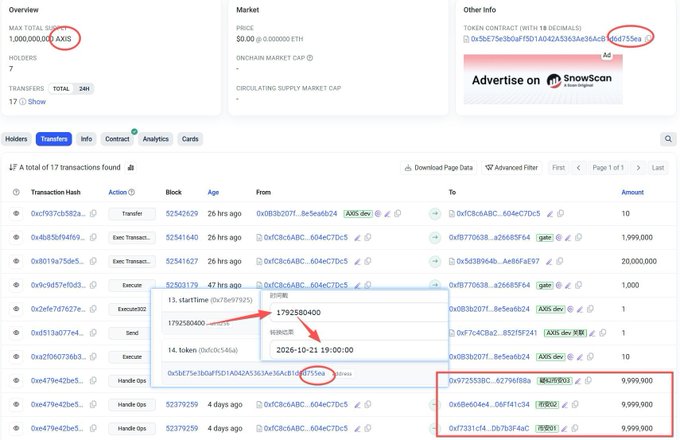Toggle eye preview for 0xa2f060736b3 row
Viewport: 680px width, 440px height.
click(16, 356)
